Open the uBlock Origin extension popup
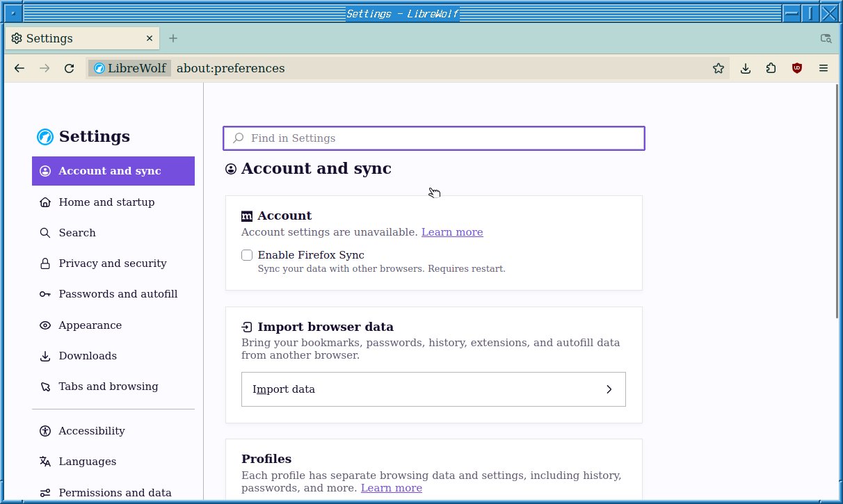Image resolution: width=843 pixels, height=504 pixels. tap(797, 68)
